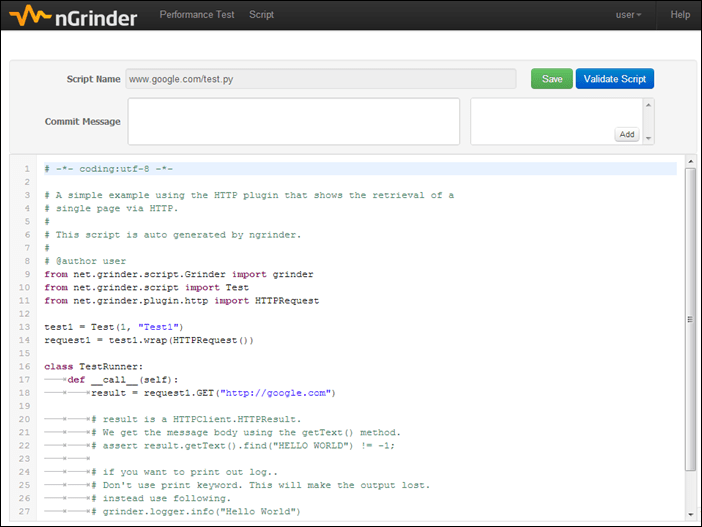
Task: Click the code editor scrollbar up arrow
Action: pos(690,161)
